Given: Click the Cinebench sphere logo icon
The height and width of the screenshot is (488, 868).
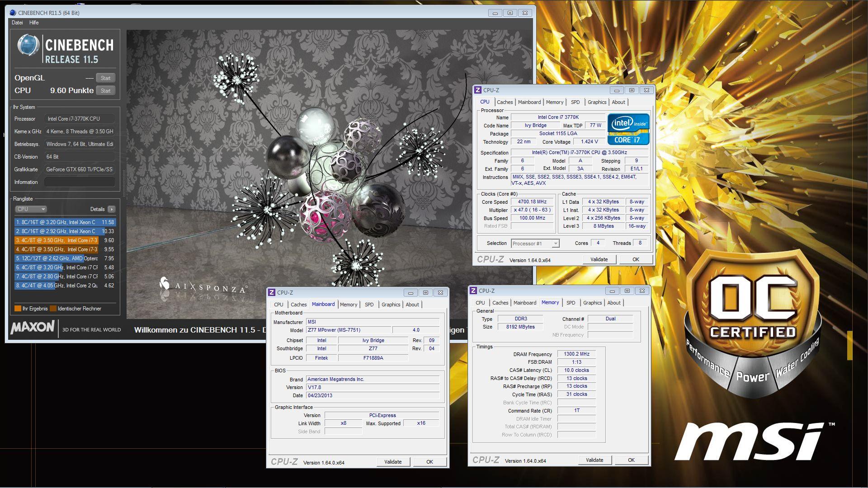Looking at the screenshot, I should [28, 46].
